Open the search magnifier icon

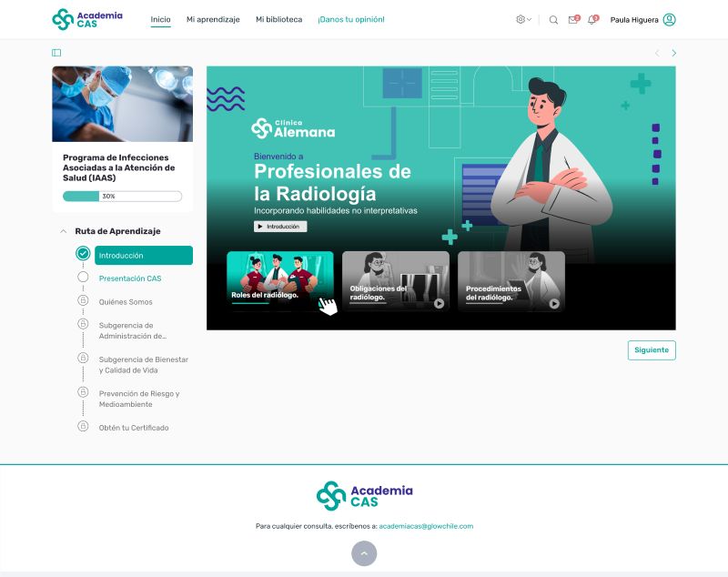point(553,20)
